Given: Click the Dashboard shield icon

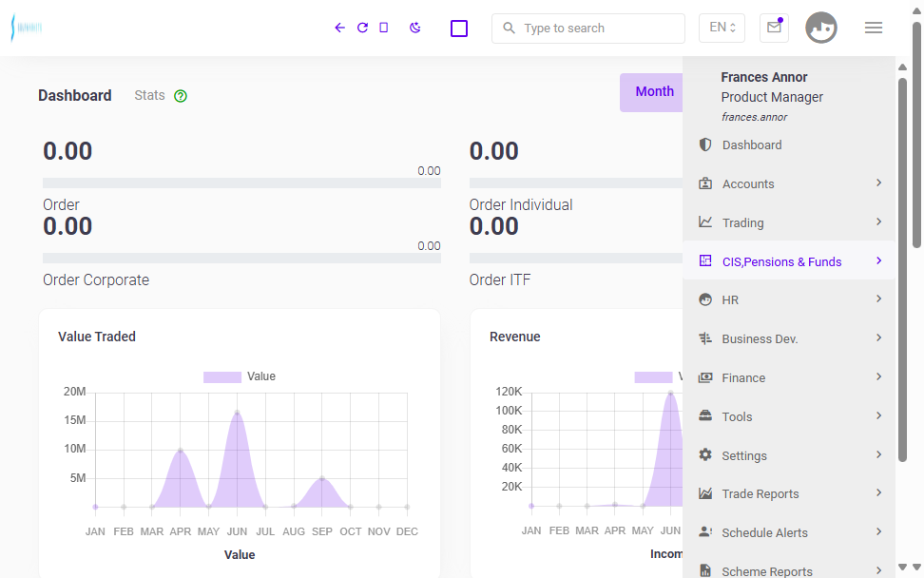Looking at the screenshot, I should tap(704, 144).
